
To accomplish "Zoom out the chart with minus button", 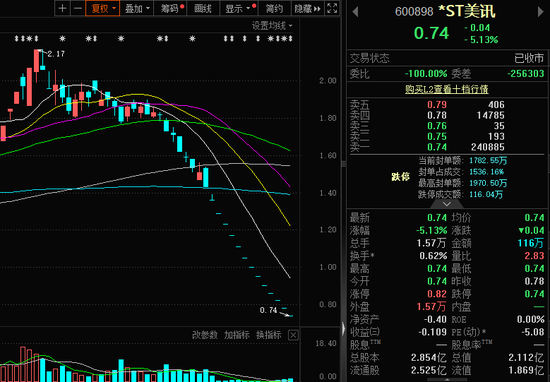I will pyautogui.click(x=79, y=8).
